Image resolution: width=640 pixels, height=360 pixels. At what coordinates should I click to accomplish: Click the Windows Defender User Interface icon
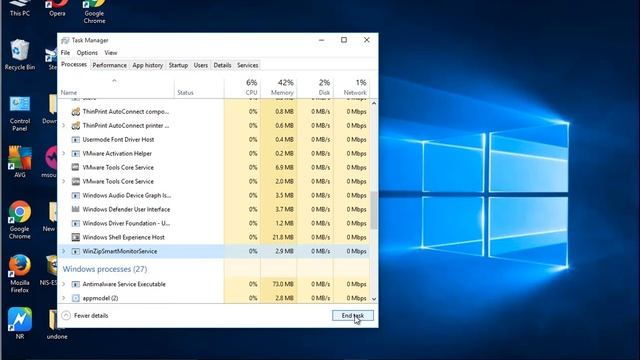[x=76, y=209]
